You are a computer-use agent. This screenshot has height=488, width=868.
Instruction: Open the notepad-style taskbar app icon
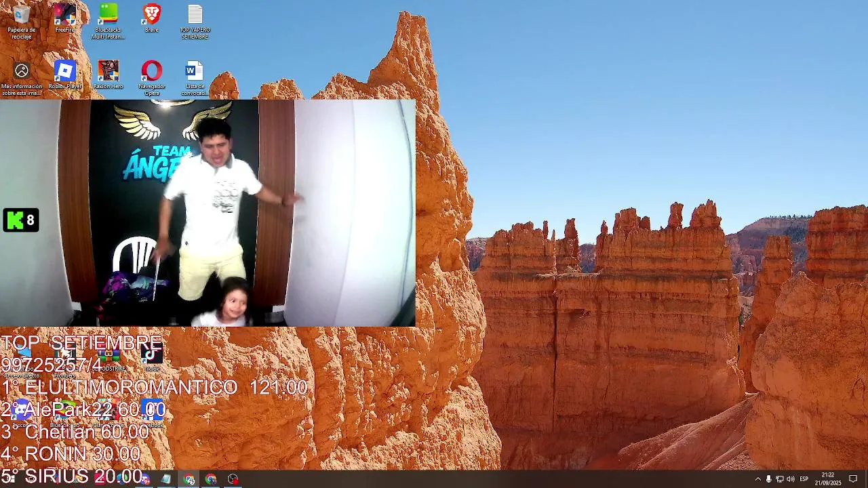166,479
